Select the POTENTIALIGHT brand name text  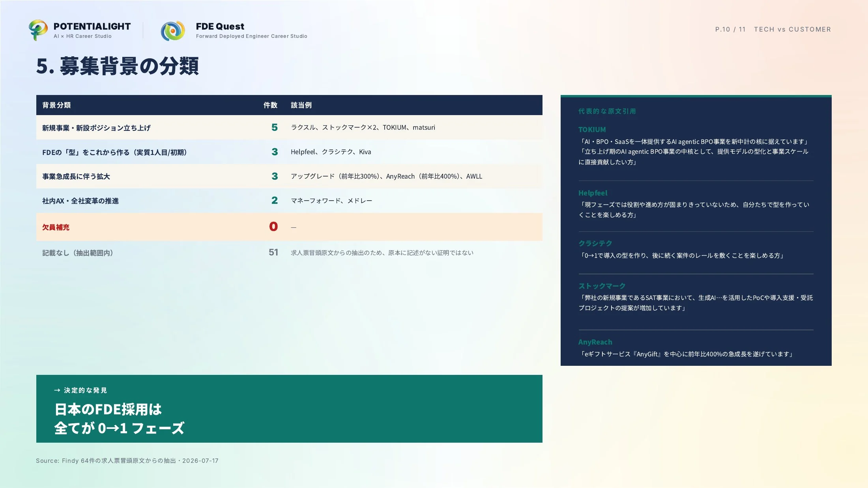click(92, 26)
